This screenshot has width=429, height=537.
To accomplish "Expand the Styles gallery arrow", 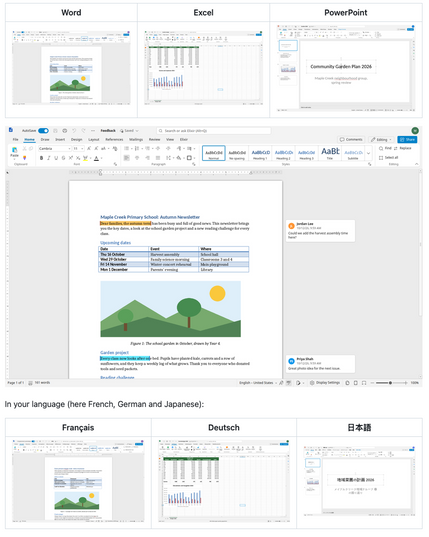I will pyautogui.click(x=368, y=153).
